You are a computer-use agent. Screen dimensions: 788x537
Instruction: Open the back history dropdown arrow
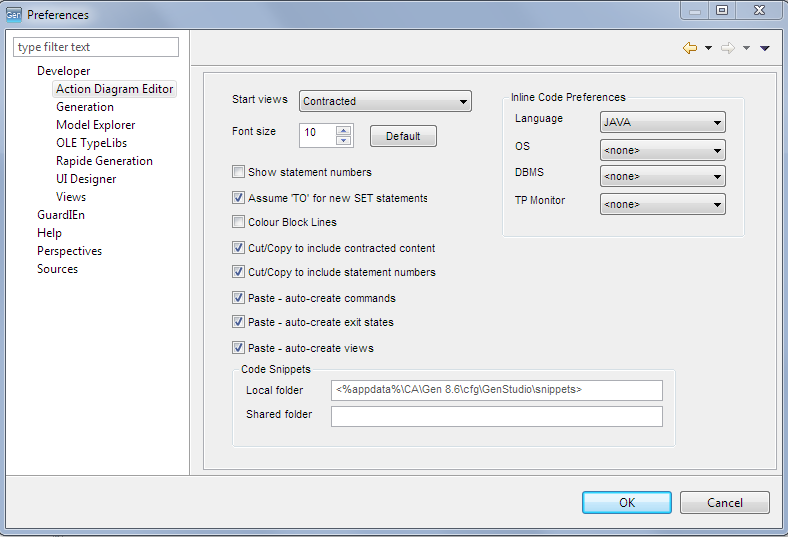coord(708,48)
